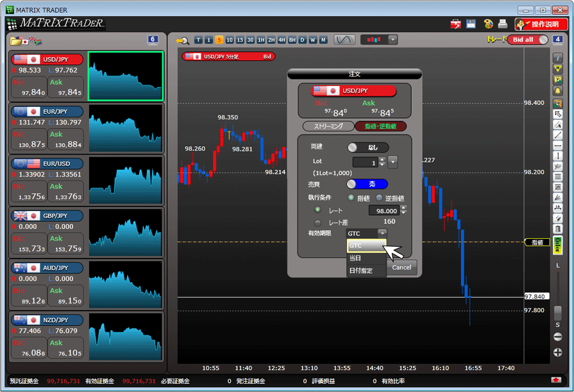Image resolution: width=574 pixels, height=392 pixels.
Task: Select the EUR/USD rate panel header
Action: pyautogui.click(x=47, y=164)
